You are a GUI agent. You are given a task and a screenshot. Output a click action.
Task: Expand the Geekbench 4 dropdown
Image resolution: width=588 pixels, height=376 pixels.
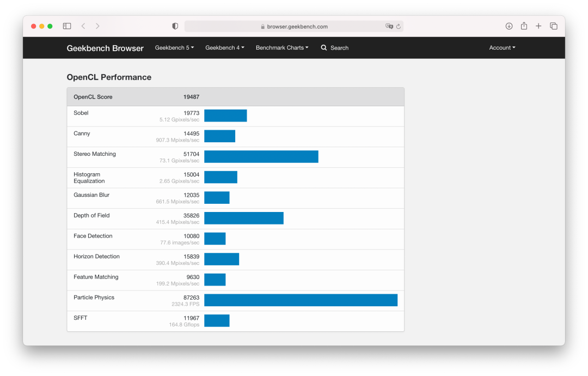click(224, 48)
